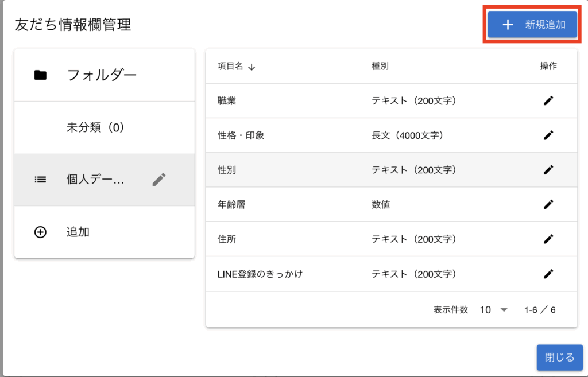Click the list icon beside 個人デー… folder
Image resolution: width=588 pixels, height=377 pixels.
40,180
